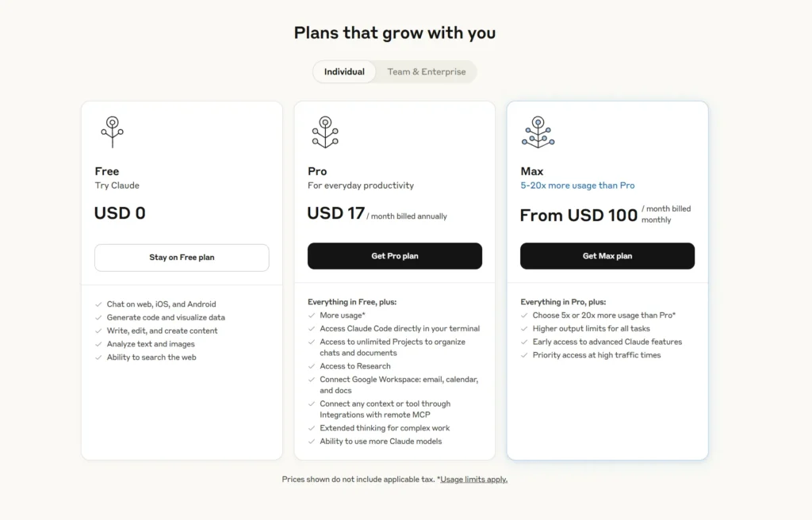The height and width of the screenshot is (520, 812).
Task: Switch to Team & Enterprise pricing
Action: [x=426, y=71]
